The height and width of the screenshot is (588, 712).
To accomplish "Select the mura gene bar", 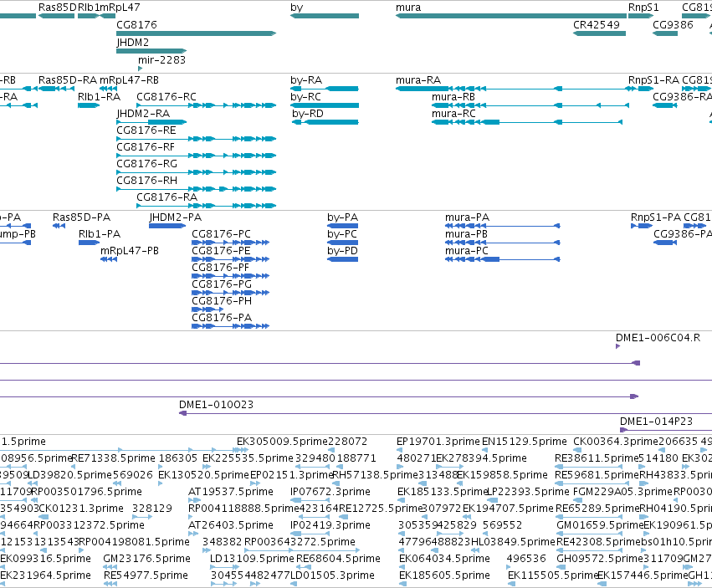I will tap(511, 16).
